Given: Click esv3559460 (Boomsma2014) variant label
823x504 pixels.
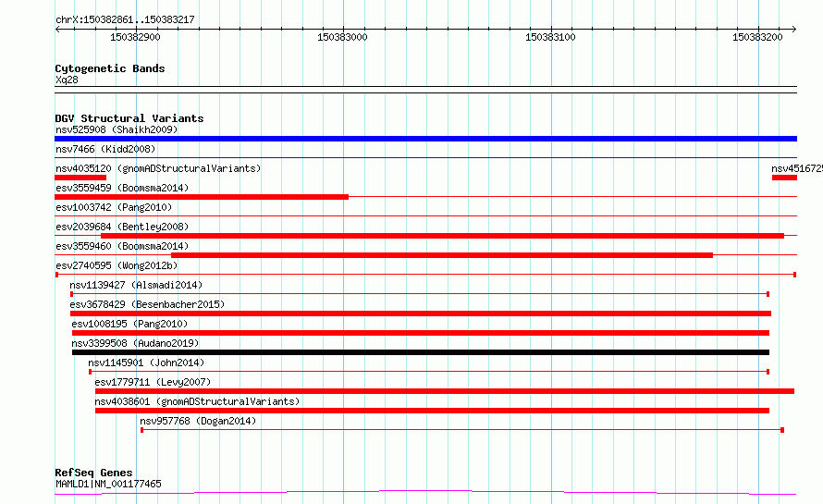Looking at the screenshot, I should coord(122,246).
